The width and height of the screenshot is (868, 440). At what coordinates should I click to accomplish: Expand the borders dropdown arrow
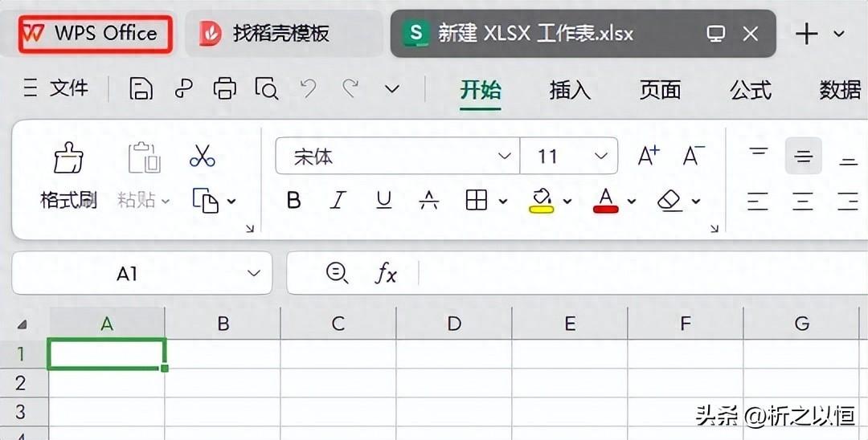[x=502, y=202]
